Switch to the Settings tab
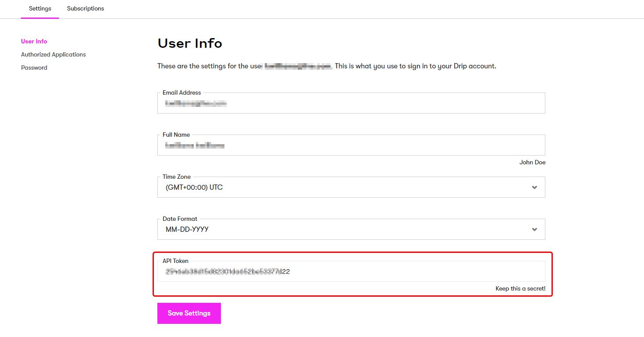The width and height of the screenshot is (644, 337). (x=40, y=9)
